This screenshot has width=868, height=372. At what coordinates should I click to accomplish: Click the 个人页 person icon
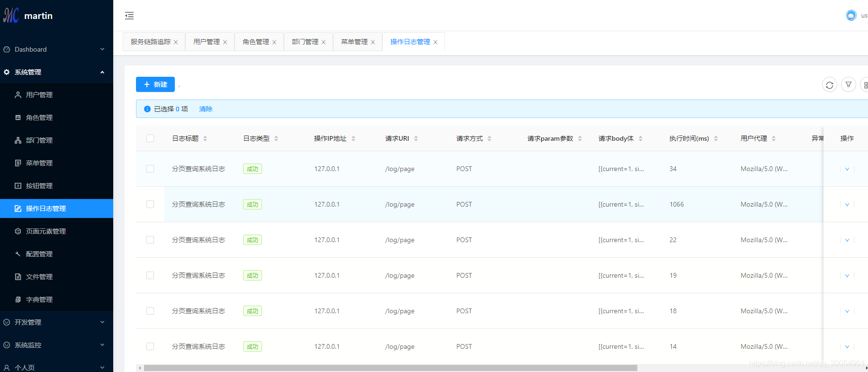coord(7,368)
